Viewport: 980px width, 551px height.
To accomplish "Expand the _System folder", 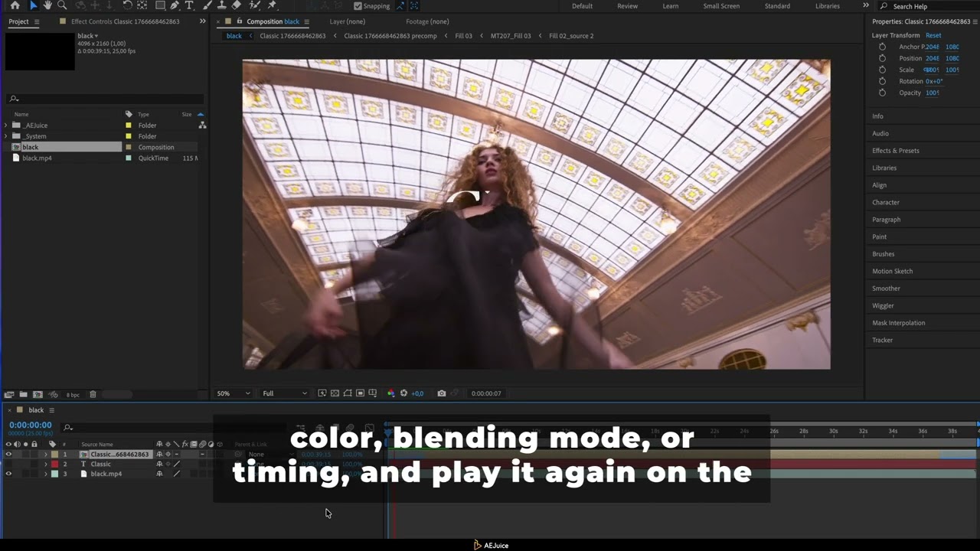I will click(6, 136).
